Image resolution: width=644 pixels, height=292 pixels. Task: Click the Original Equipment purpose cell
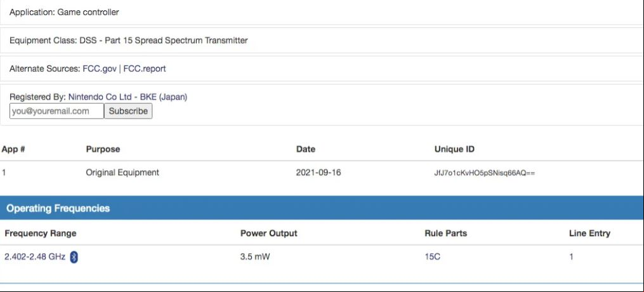pyautogui.click(x=122, y=173)
